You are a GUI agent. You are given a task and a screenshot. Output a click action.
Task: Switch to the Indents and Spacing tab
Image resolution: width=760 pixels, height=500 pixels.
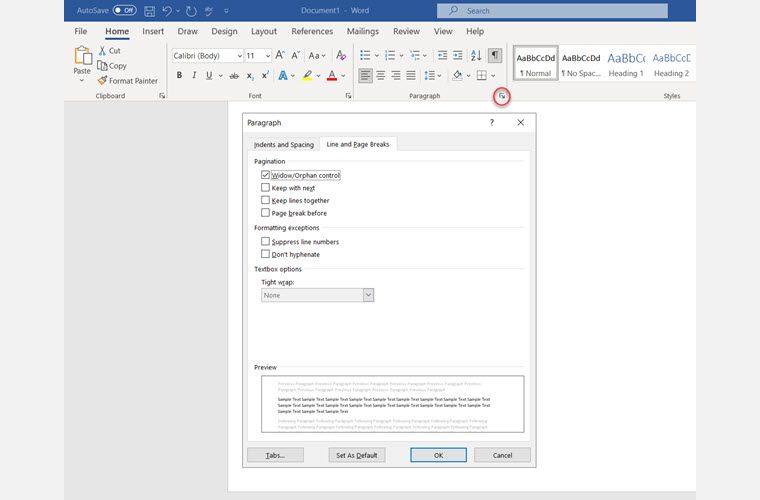[x=284, y=145]
